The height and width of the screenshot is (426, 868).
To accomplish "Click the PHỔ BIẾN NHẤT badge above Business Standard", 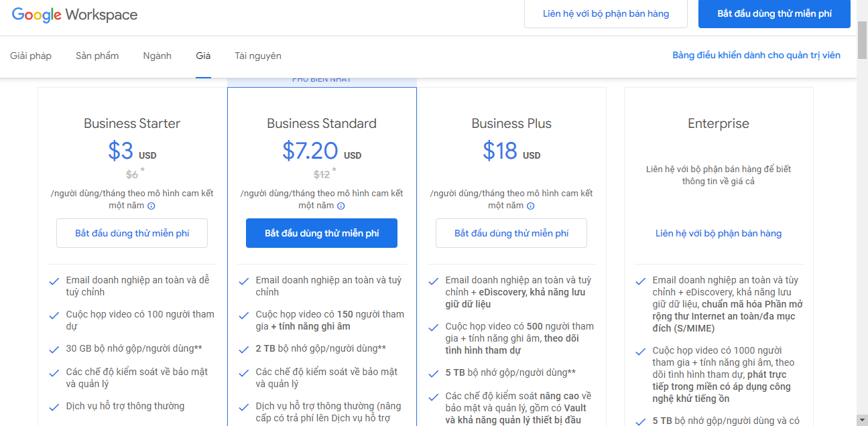I will tap(322, 78).
